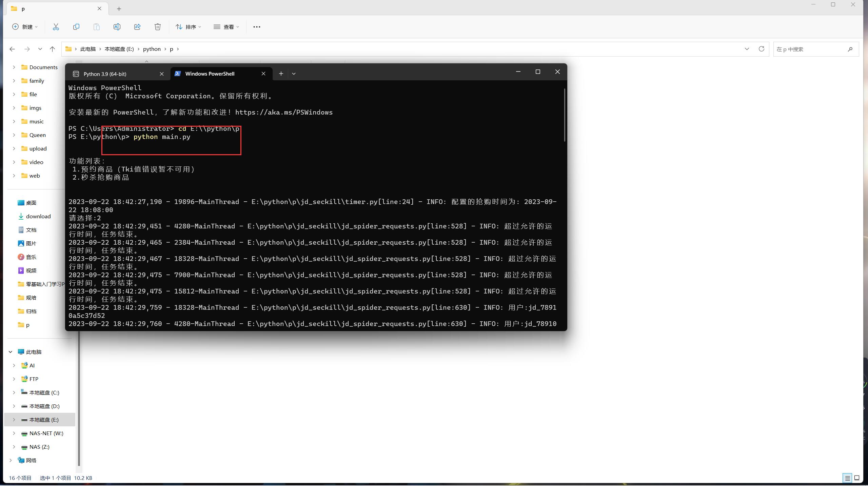Close the Windows PowerShell terminal tab
Viewport: 868px width, 486px height.
[x=263, y=74]
